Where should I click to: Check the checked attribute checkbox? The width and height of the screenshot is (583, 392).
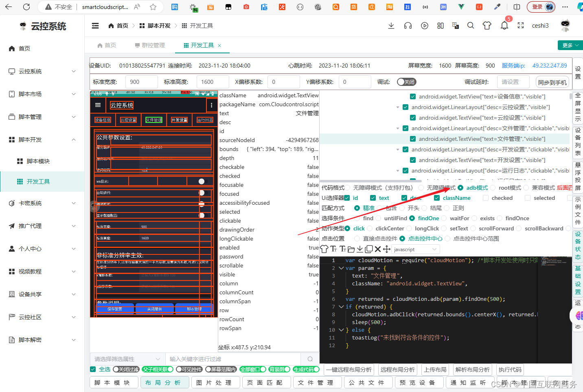486,198
